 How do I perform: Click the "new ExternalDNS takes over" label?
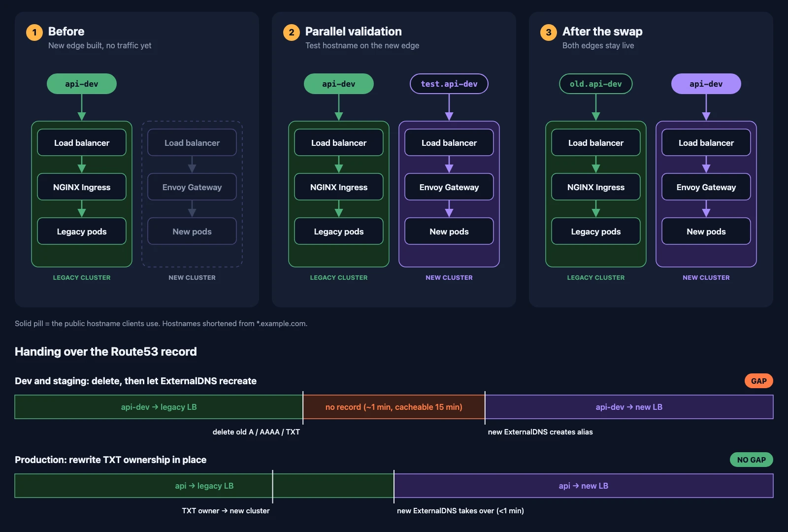[x=460, y=511]
